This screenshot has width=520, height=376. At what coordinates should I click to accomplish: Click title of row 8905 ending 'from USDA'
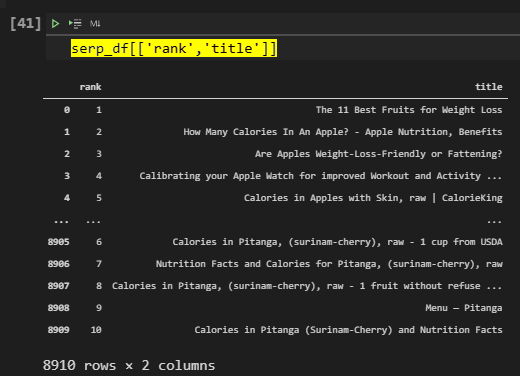tap(337, 242)
